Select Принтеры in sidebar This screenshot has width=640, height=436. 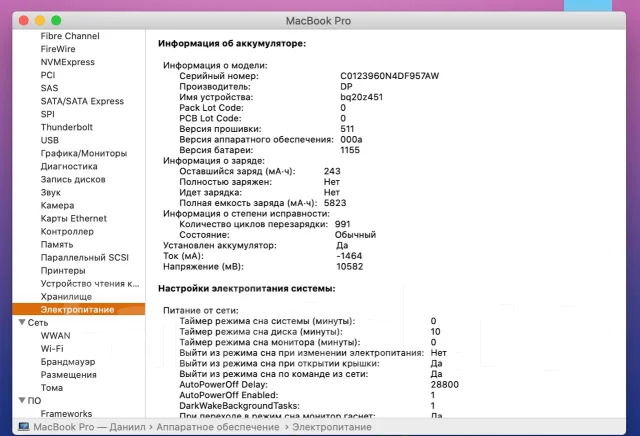pyautogui.click(x=63, y=271)
